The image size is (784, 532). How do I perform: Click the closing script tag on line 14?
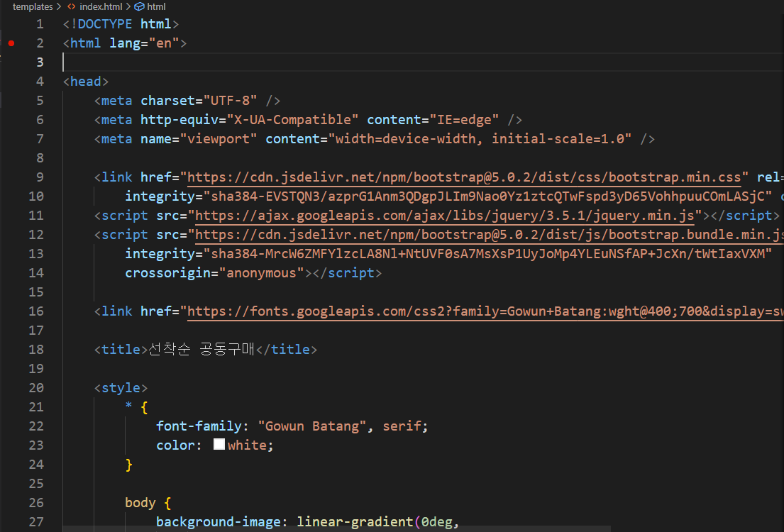pos(347,273)
